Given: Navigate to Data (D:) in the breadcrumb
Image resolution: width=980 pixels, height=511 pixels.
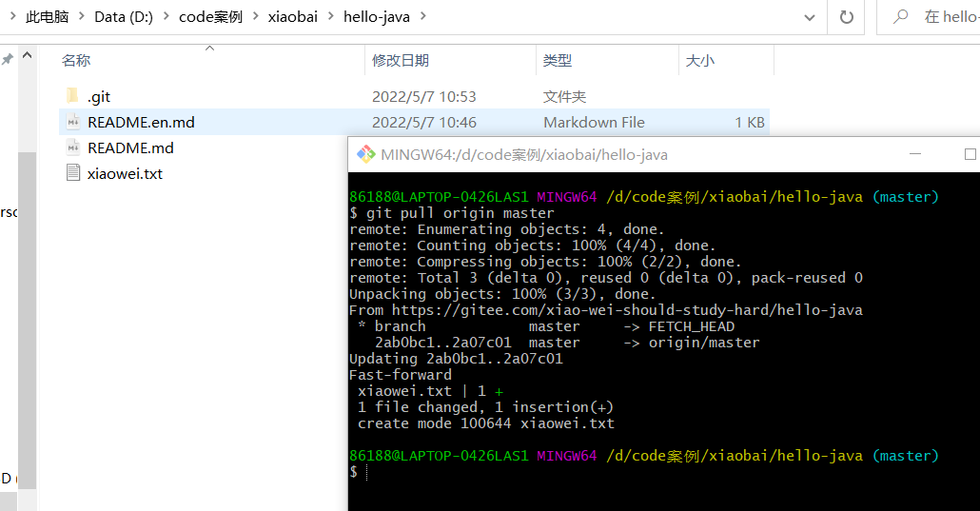Looking at the screenshot, I should click(124, 17).
